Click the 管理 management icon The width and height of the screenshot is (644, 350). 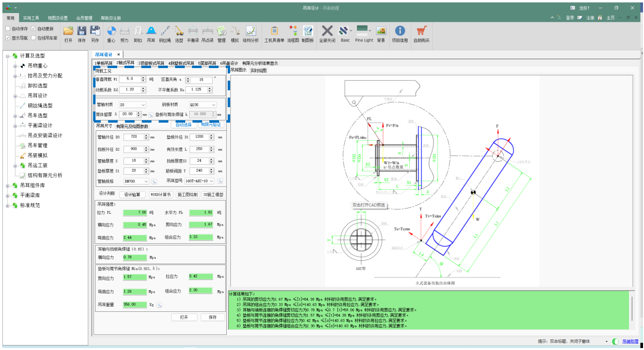point(221,30)
